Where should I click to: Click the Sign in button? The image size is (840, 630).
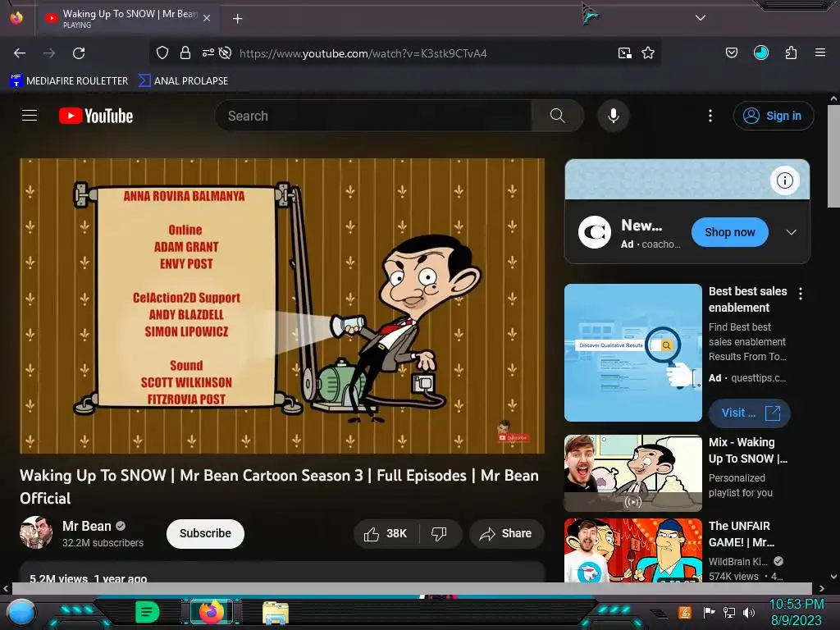click(x=774, y=116)
